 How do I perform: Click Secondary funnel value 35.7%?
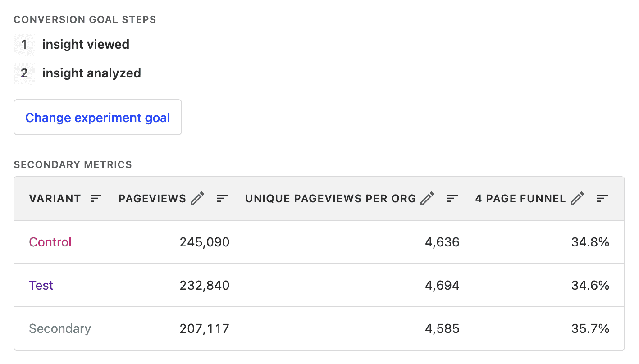tap(590, 329)
